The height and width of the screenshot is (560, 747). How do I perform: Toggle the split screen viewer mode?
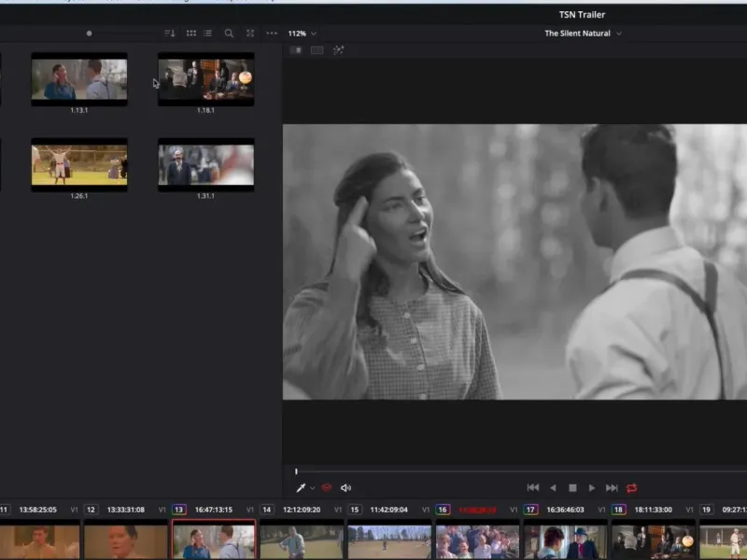click(317, 50)
